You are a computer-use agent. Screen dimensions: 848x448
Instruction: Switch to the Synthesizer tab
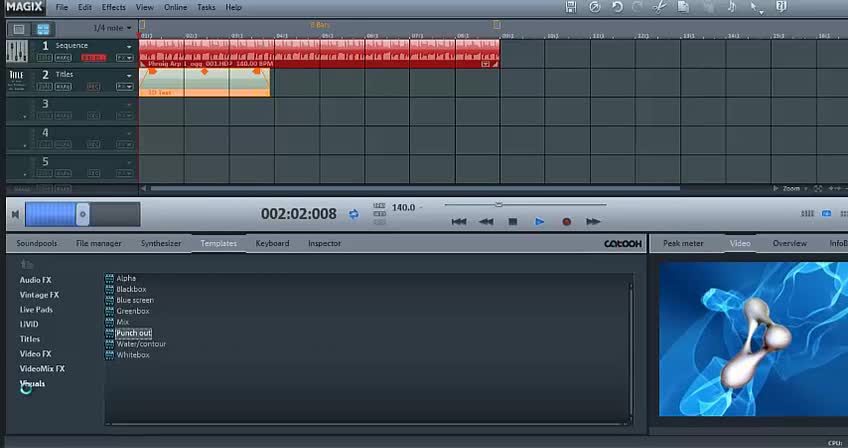161,243
